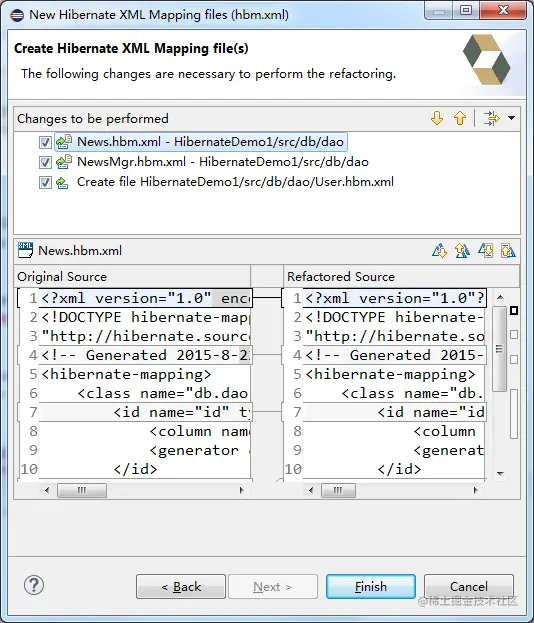This screenshot has width=534, height=623.
Task: Click the NewsMgr.hbm.xml file change icon
Action: click(64, 162)
